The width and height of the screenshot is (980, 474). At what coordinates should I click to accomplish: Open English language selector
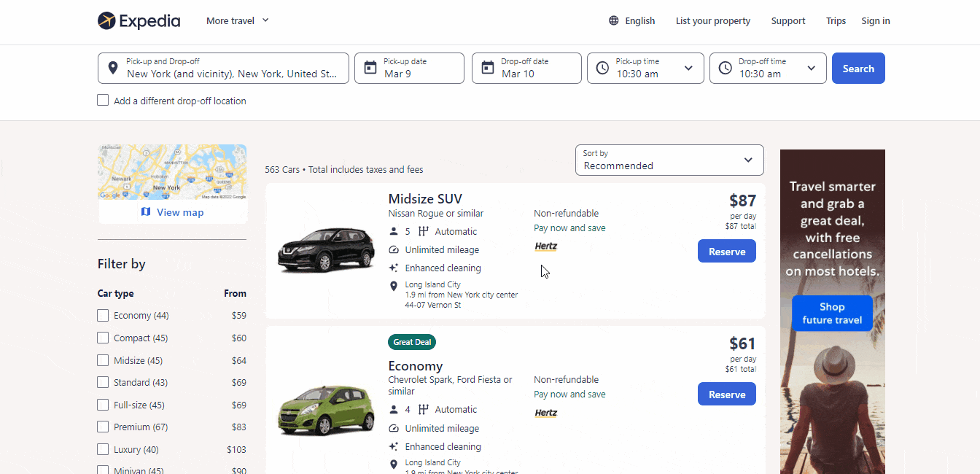pyautogui.click(x=632, y=20)
